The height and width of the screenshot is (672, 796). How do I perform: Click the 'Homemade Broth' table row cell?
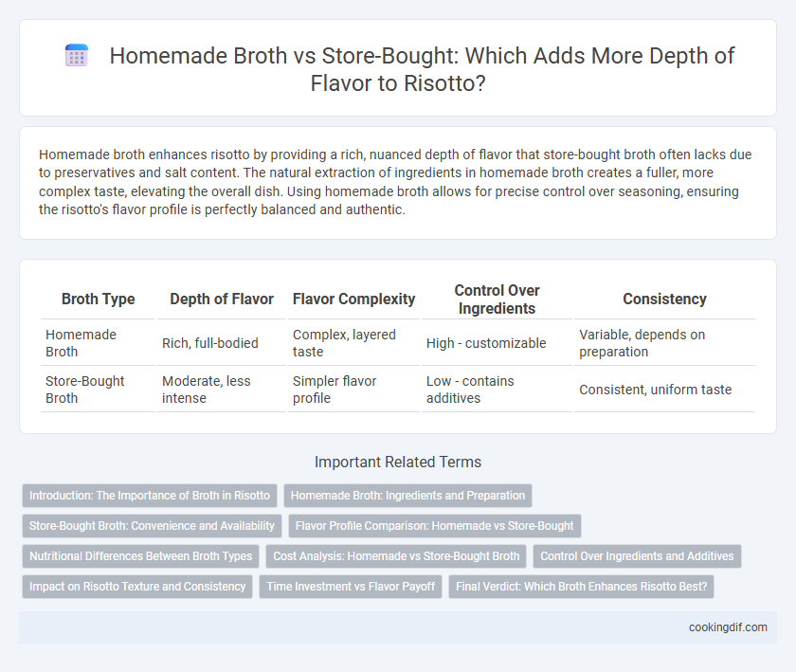[x=98, y=343]
